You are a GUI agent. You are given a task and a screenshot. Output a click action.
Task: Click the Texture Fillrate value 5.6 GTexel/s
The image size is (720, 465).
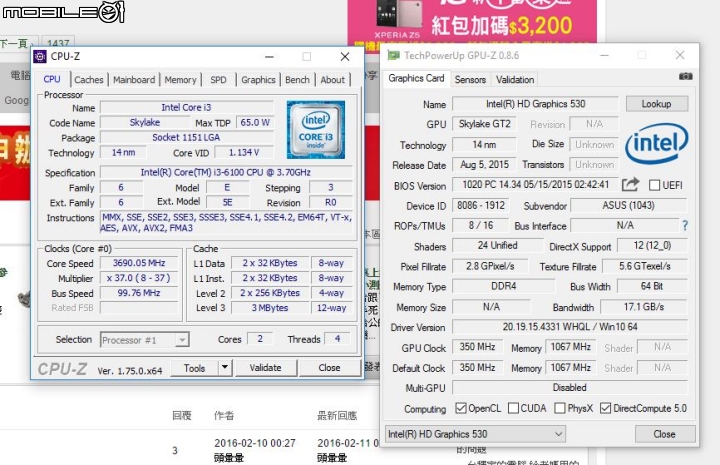(x=645, y=266)
